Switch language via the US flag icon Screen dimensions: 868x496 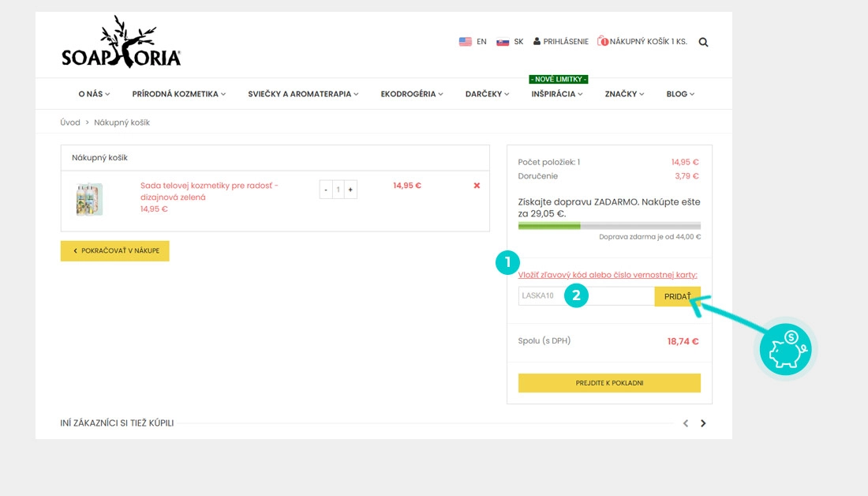[465, 42]
